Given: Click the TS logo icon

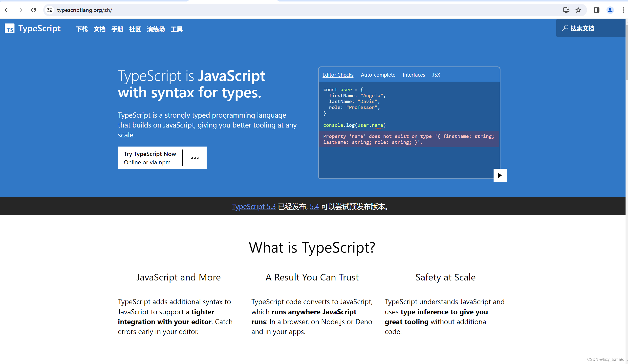Looking at the screenshot, I should [x=9, y=28].
